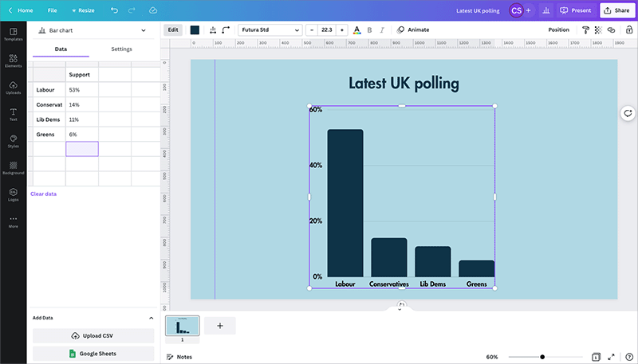Increase font size with plus button

(x=342, y=29)
